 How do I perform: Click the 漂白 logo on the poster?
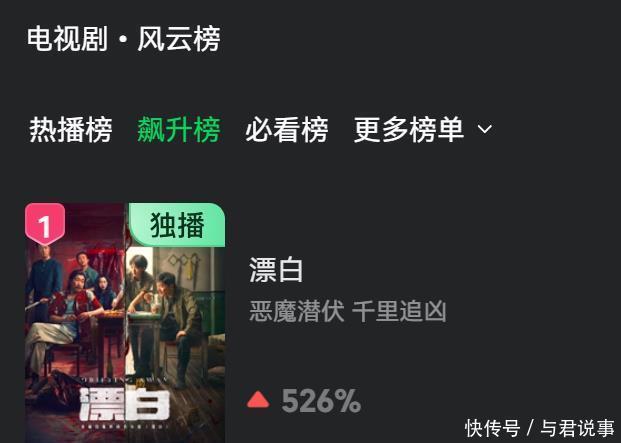[x=124, y=405]
